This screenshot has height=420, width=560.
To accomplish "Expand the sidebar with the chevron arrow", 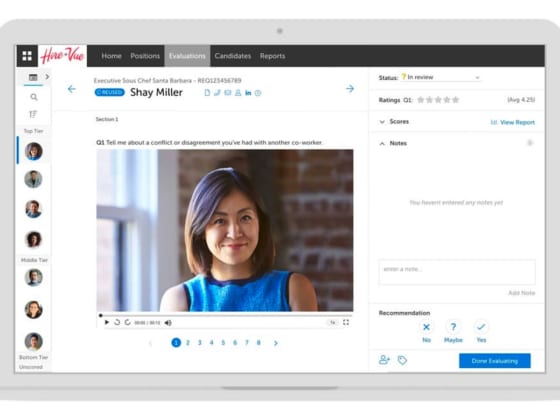I will [x=47, y=77].
